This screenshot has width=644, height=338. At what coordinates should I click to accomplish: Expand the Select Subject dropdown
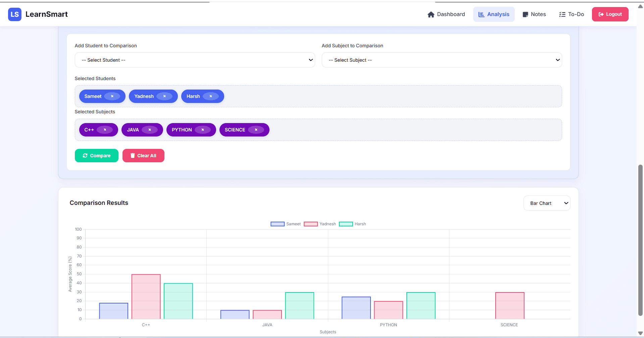coord(442,60)
